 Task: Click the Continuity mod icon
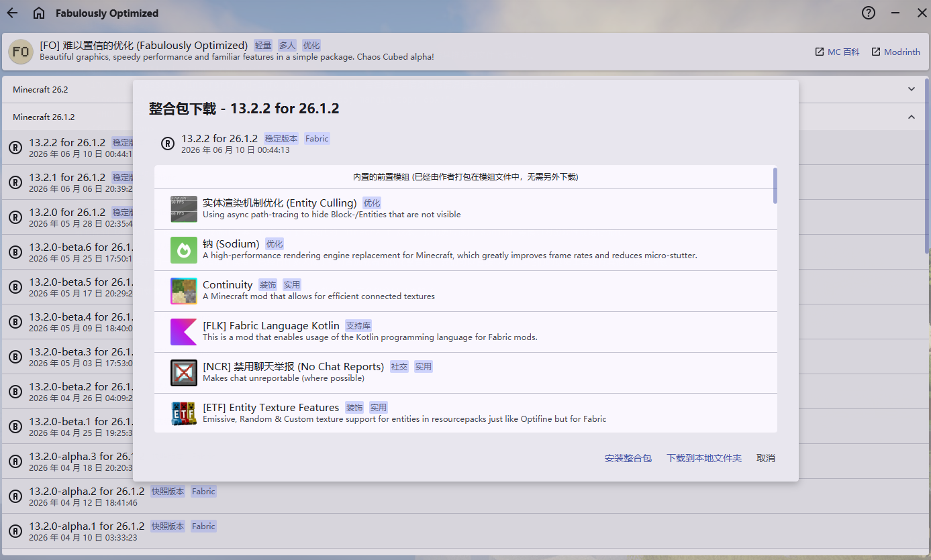coord(184,290)
